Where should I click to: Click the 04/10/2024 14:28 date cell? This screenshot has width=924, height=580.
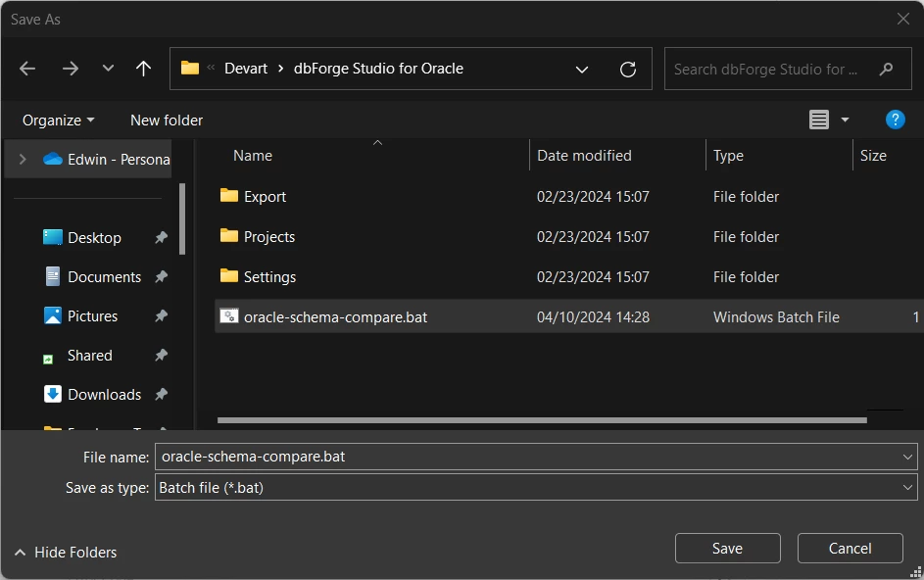click(x=593, y=317)
